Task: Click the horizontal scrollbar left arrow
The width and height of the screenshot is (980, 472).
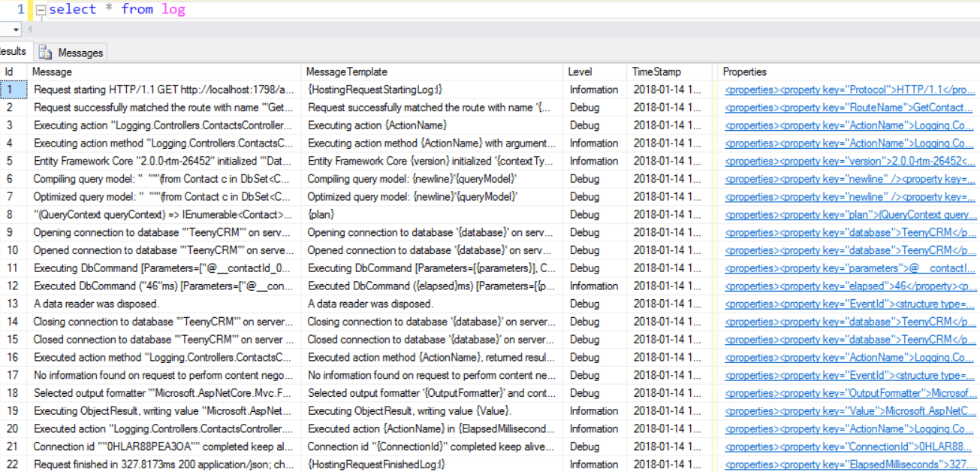Action: point(30,29)
